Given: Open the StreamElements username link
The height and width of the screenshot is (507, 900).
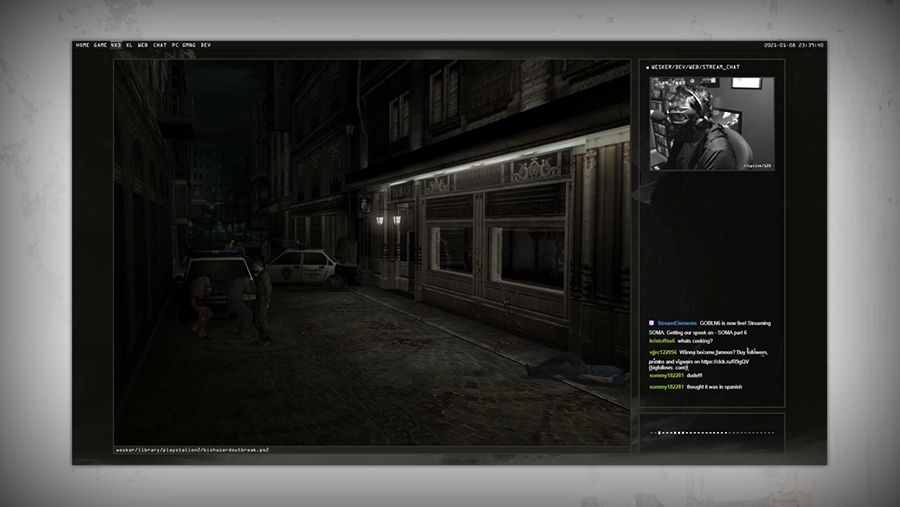Looking at the screenshot, I should 677,323.
